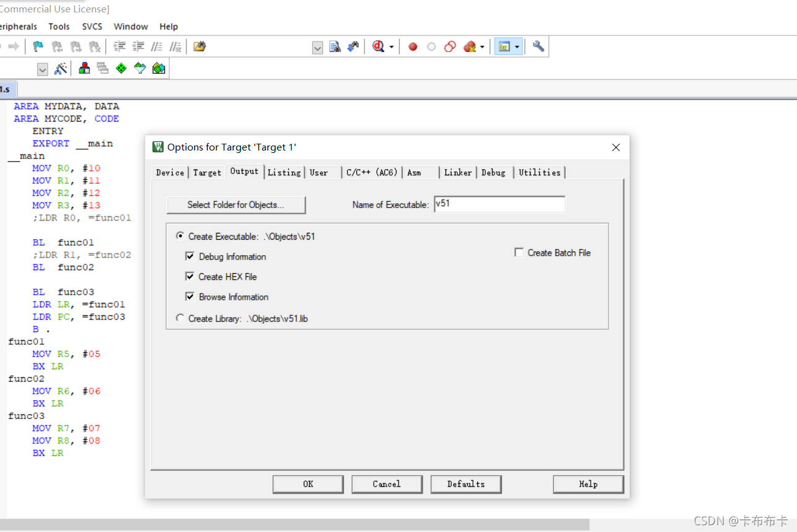The image size is (797, 532).
Task: Open the Listing tab
Action: 284,172
